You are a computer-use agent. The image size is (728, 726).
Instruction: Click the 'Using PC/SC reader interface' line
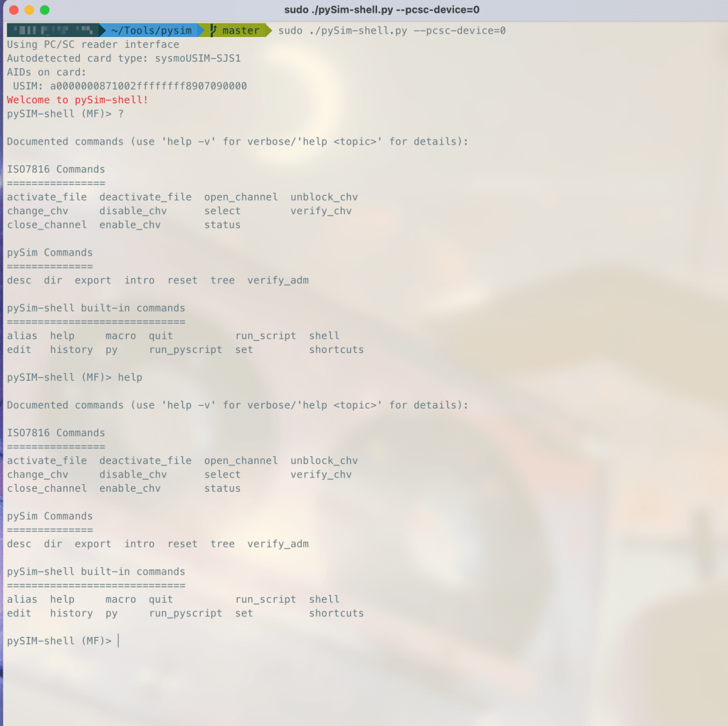(93, 44)
